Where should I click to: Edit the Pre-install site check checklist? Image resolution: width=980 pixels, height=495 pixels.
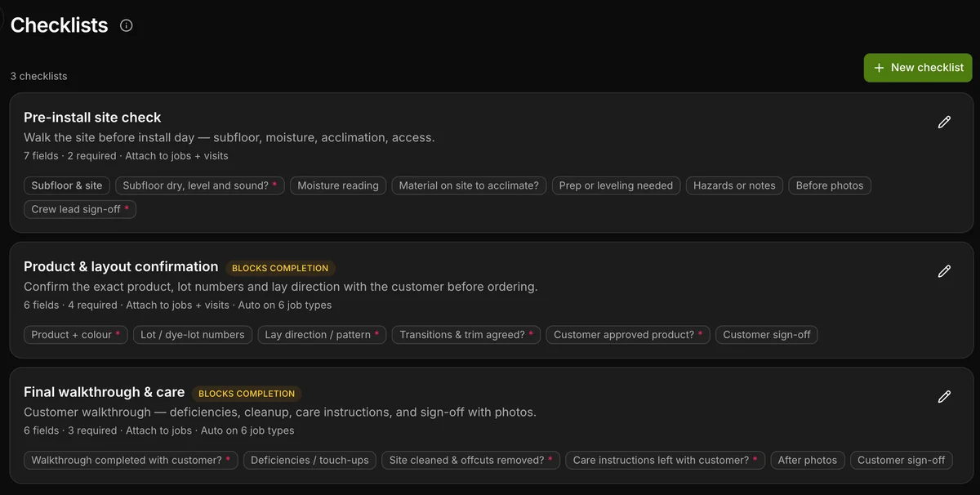tap(944, 123)
